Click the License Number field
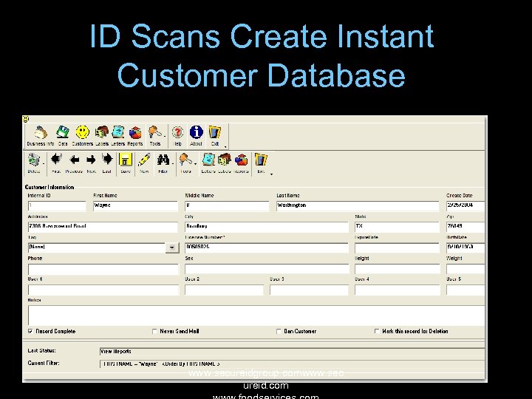 pos(267,248)
